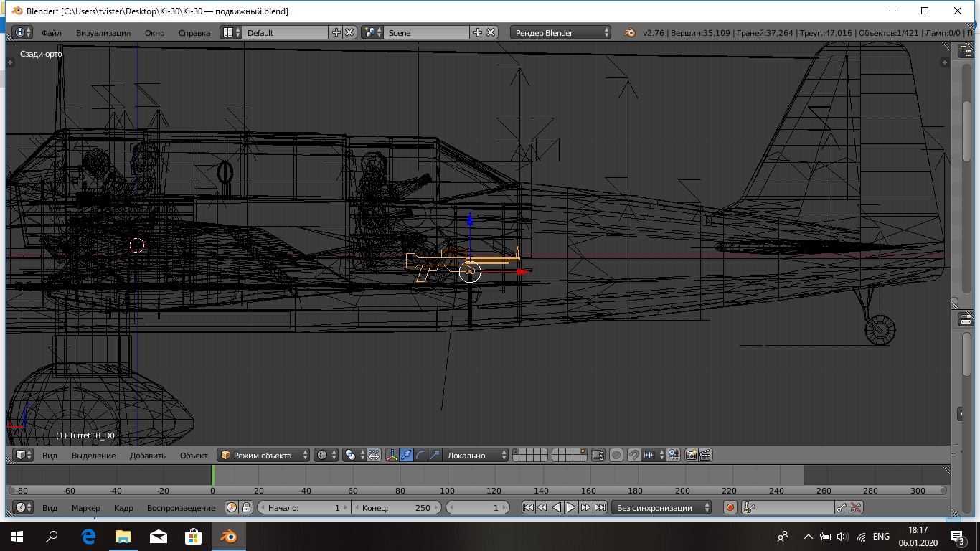Add a new scene with plus button
This screenshot has height=551, width=980.
click(478, 32)
